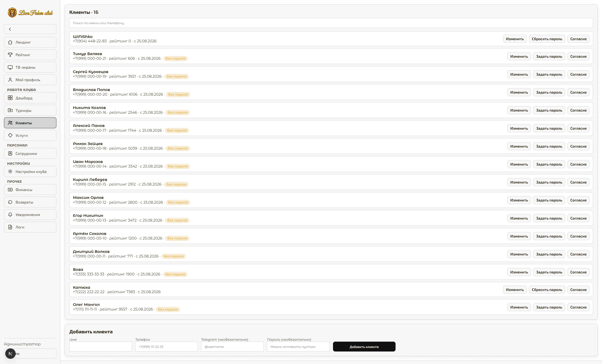602x364 pixels.
Task: Click the round N badge at bottom
Action: pos(10,353)
